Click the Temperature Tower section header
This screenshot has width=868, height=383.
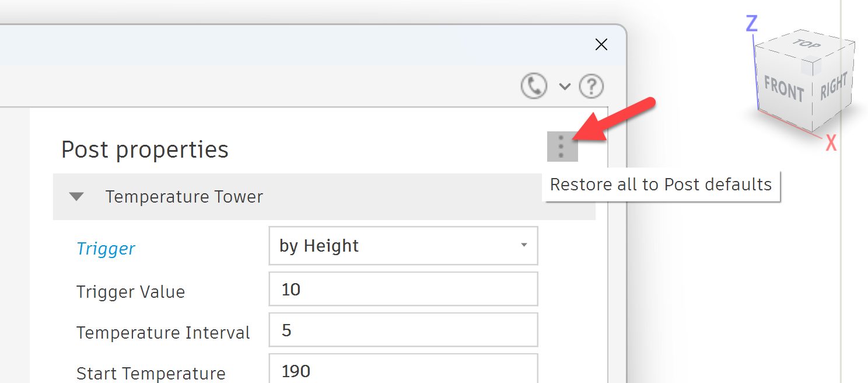183,197
